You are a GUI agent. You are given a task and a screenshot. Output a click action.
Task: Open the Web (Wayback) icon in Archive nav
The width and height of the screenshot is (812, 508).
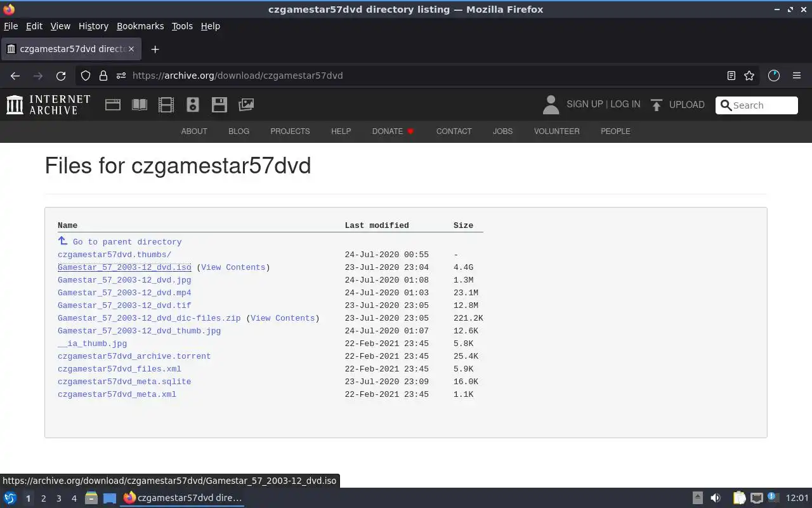[113, 105]
